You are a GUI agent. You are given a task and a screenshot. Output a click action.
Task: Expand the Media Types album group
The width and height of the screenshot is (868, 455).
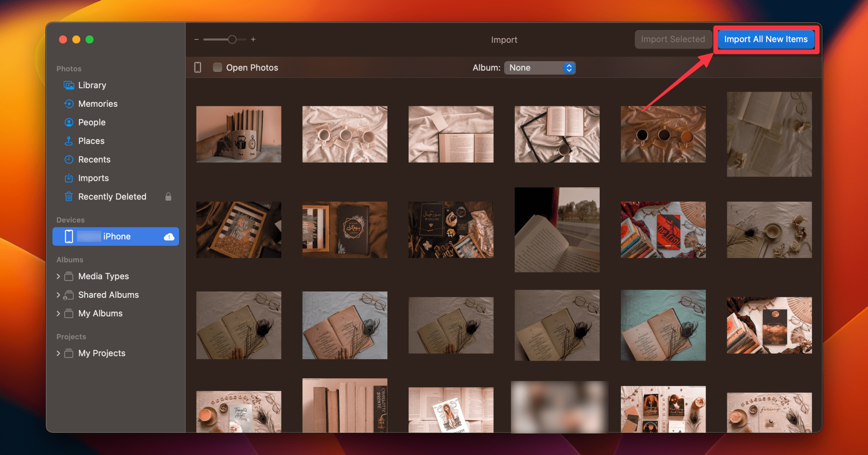click(x=58, y=276)
